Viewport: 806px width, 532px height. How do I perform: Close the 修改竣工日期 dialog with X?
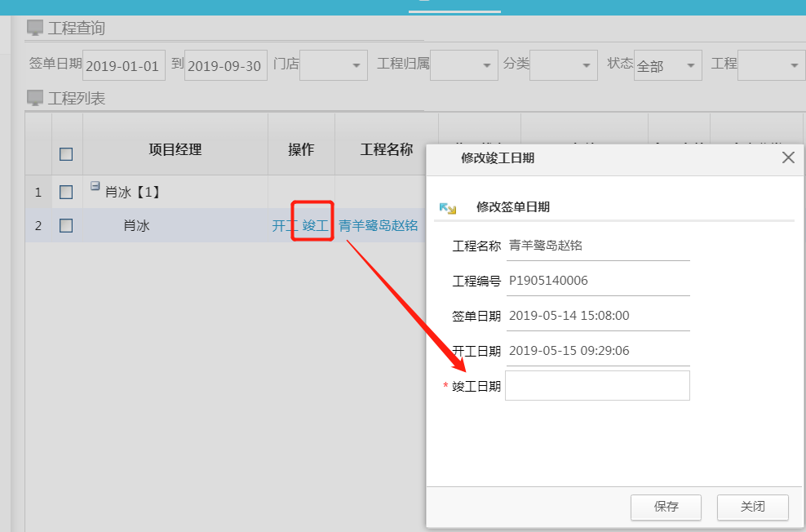click(788, 158)
